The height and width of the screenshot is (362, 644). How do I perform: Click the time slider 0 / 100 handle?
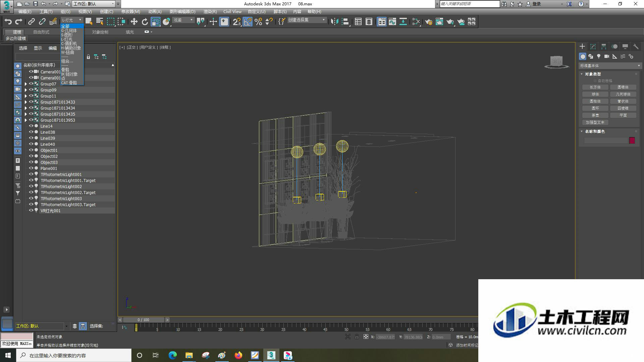pyautogui.click(x=144, y=320)
